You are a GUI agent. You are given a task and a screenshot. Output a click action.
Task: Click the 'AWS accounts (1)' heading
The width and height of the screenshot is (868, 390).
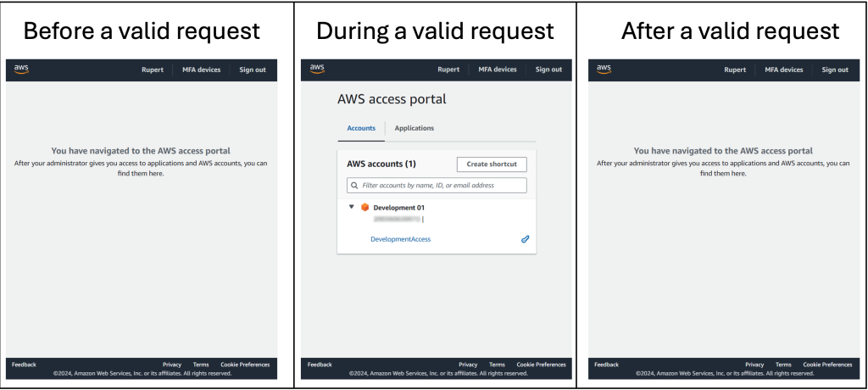(381, 164)
